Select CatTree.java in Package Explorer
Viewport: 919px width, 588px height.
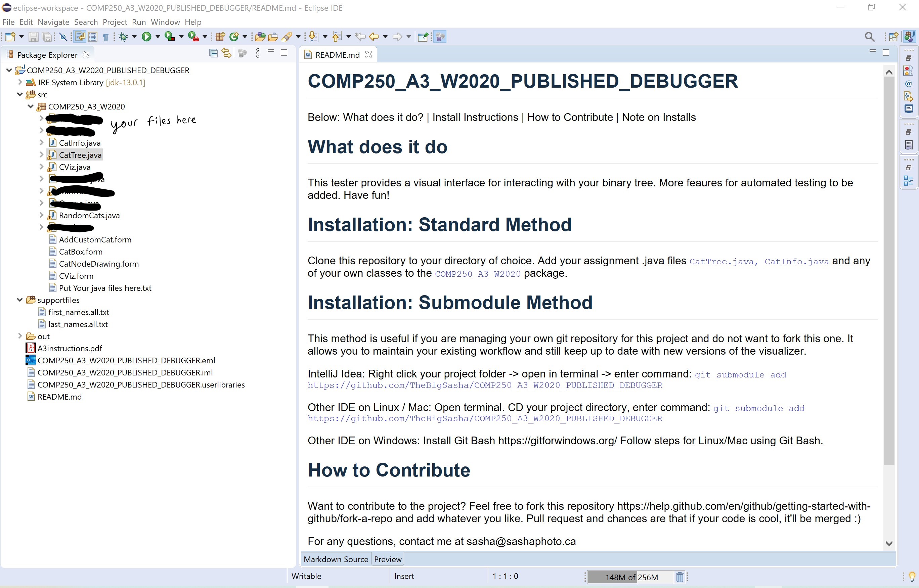(x=80, y=155)
